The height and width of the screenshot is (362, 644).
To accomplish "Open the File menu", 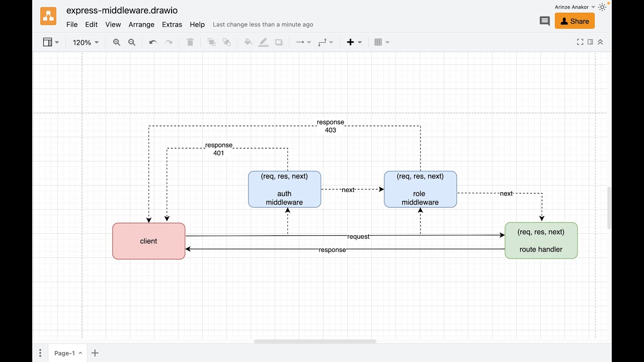I will click(x=72, y=24).
